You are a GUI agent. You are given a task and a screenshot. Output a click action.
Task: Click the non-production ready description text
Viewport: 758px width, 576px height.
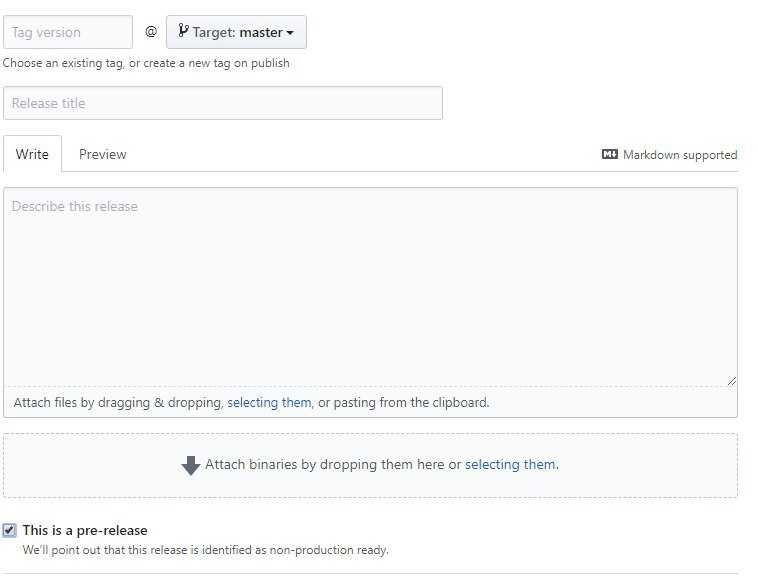[205, 550]
